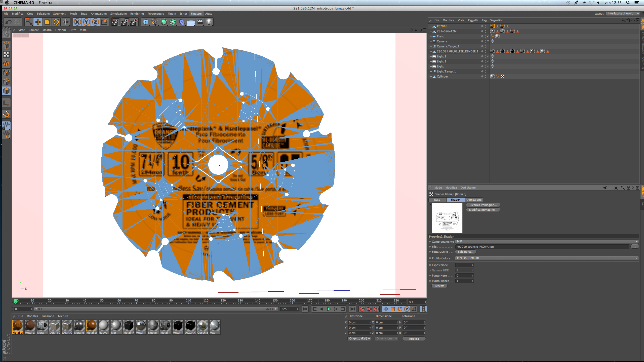The height and width of the screenshot is (362, 644).
Task: Add a Cube primitive object
Action: click(x=146, y=22)
